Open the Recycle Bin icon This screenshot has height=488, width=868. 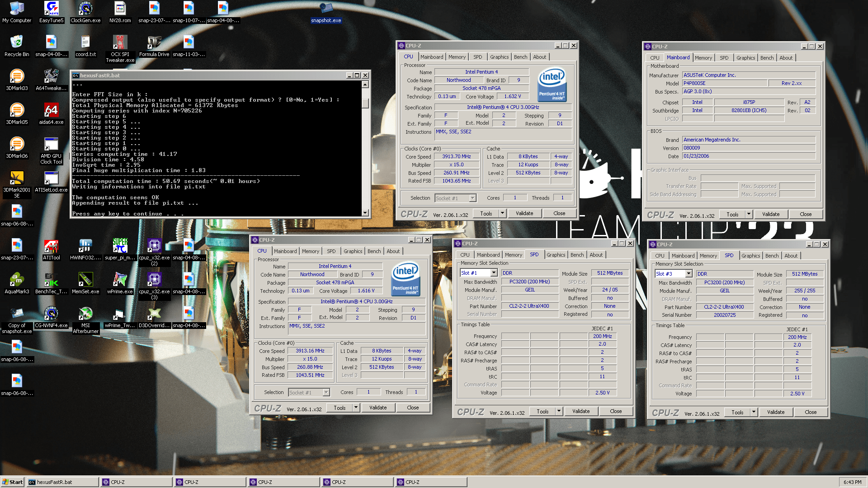tap(17, 46)
